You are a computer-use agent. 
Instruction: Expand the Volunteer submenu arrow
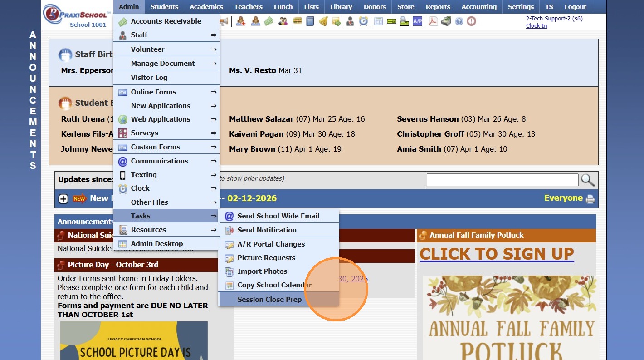coord(214,49)
